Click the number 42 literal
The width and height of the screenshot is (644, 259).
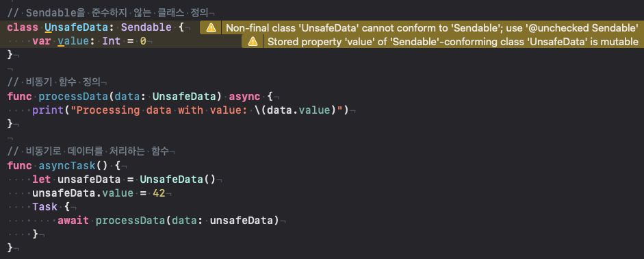[159, 193]
